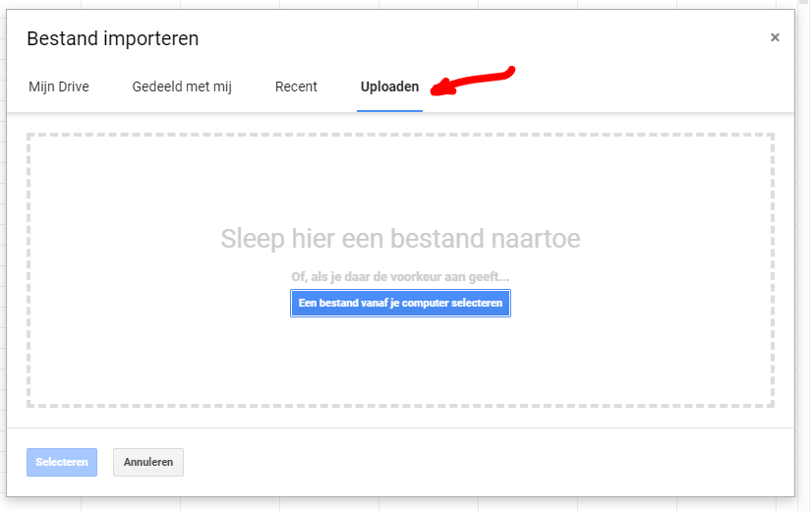Click the blue underline beneath Uploaden tab
812x512 pixels.
pos(389,109)
